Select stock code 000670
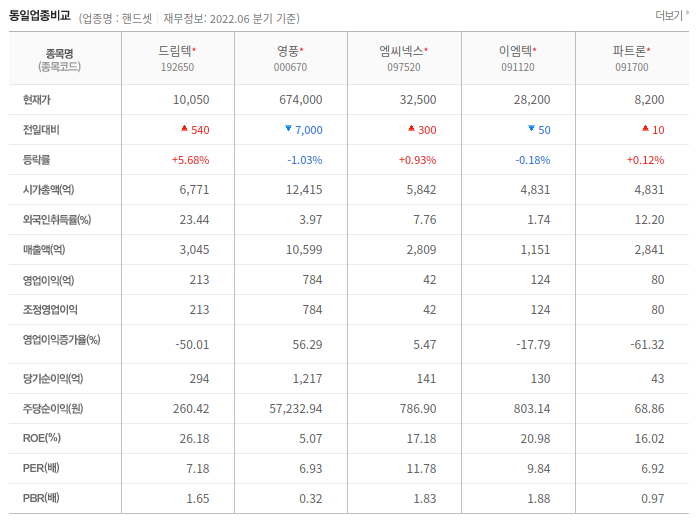 pyautogui.click(x=290, y=67)
